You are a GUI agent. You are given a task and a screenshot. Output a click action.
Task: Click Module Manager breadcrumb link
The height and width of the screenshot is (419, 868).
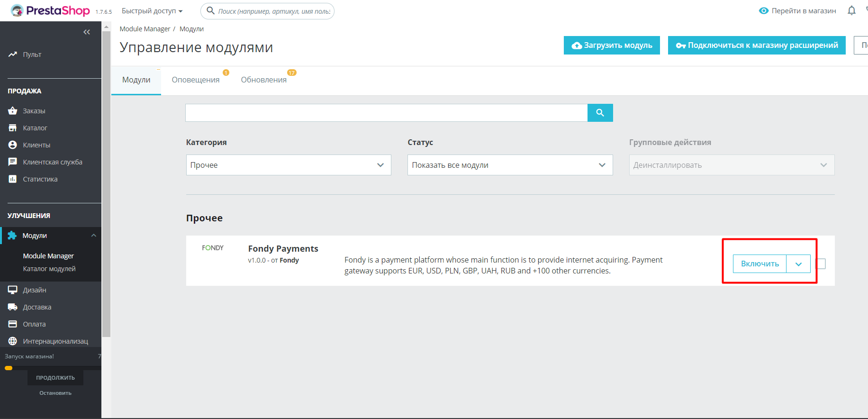pos(145,29)
